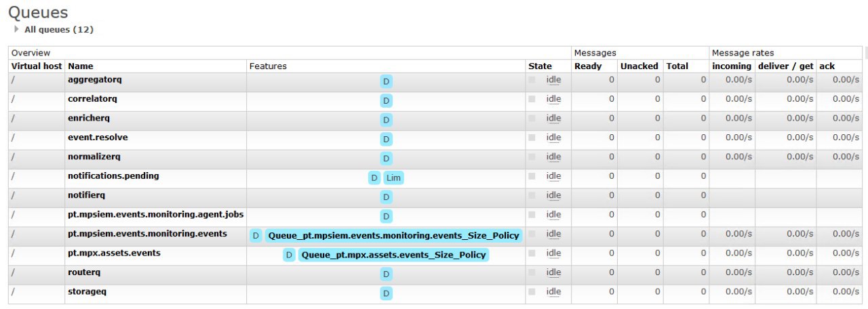Viewport: 868px width, 309px height.
Task: Click the gray state icon for correlatorq
Action: [x=532, y=99]
